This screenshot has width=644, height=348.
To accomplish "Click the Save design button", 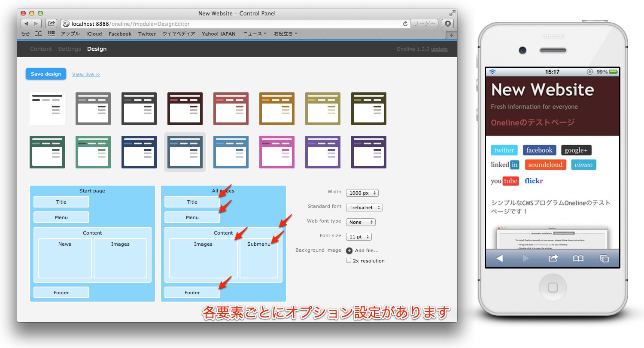I will pos(46,74).
